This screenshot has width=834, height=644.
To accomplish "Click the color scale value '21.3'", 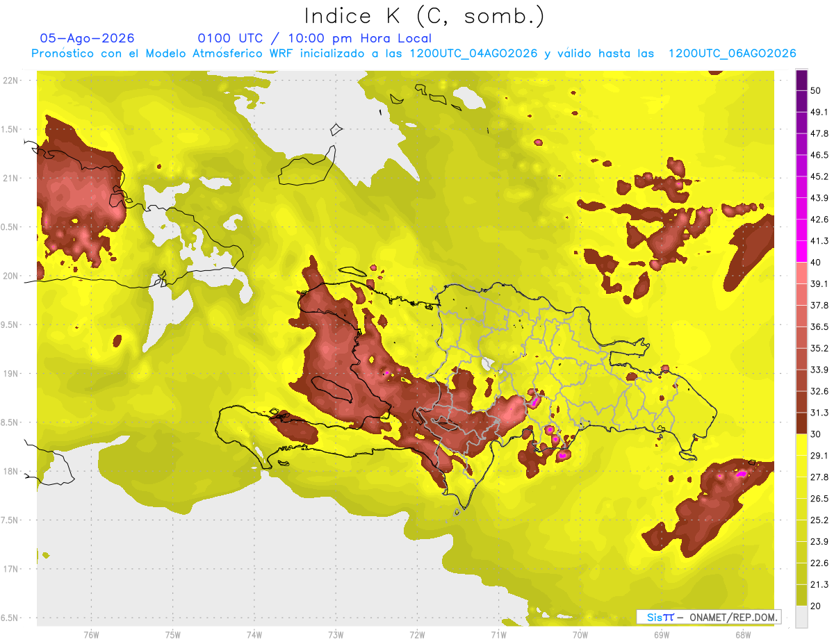I will pos(819,584).
